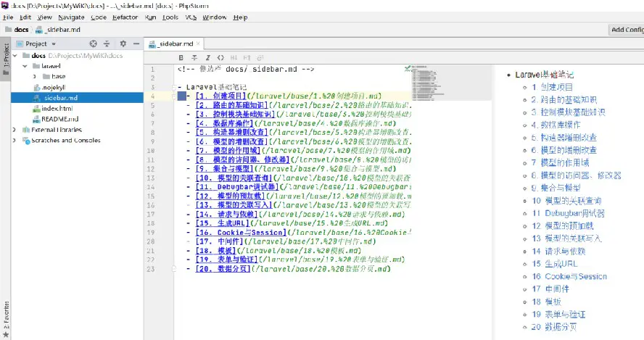This screenshot has height=340, width=644.
Task: Open the Edit menu
Action: tap(25, 17)
